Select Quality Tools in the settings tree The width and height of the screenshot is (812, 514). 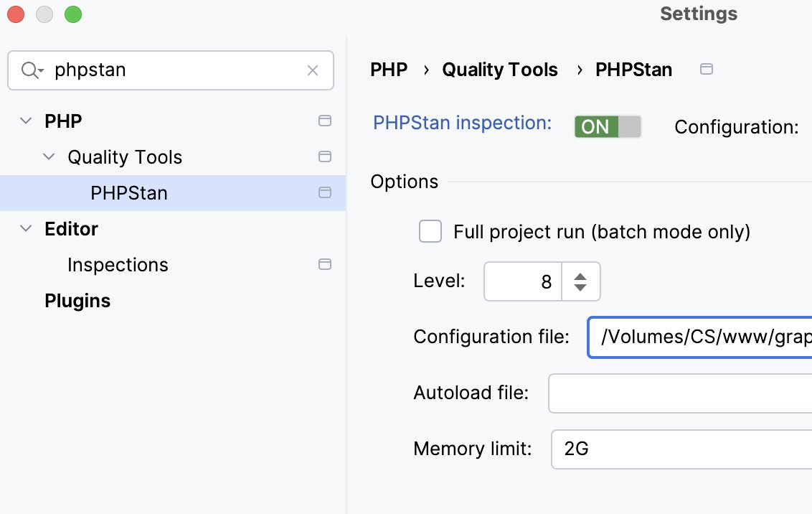coord(125,157)
